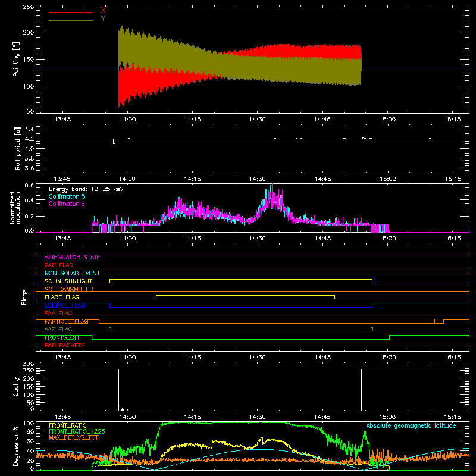Click the 3.6 tick on Roll period axis
476x476 pixels.
click(29, 168)
